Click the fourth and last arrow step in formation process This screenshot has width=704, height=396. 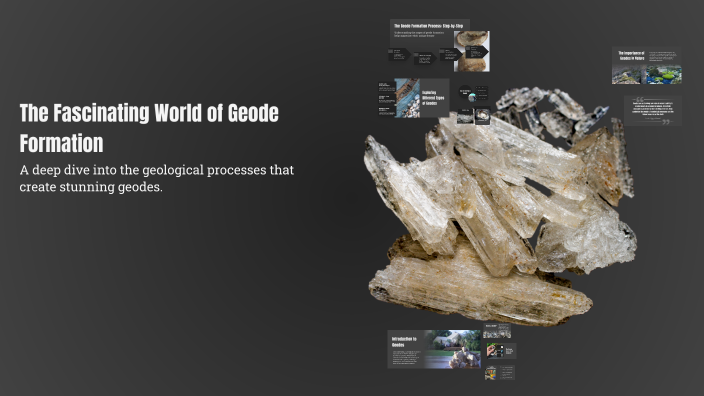[x=476, y=52]
